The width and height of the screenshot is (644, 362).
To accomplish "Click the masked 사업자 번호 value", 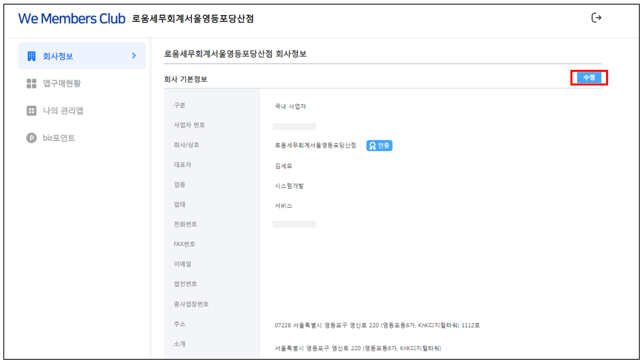I will point(294,126).
